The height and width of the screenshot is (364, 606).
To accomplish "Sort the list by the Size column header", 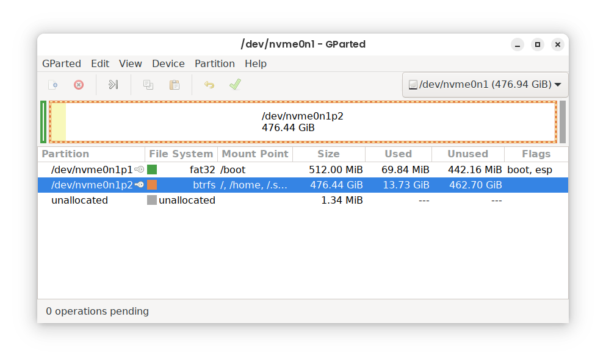I will coord(328,154).
